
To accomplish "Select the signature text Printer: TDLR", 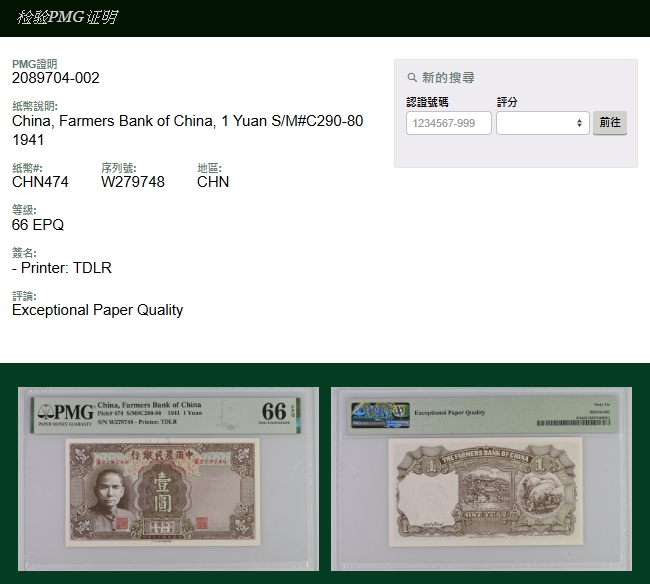I will pyautogui.click(x=66, y=268).
